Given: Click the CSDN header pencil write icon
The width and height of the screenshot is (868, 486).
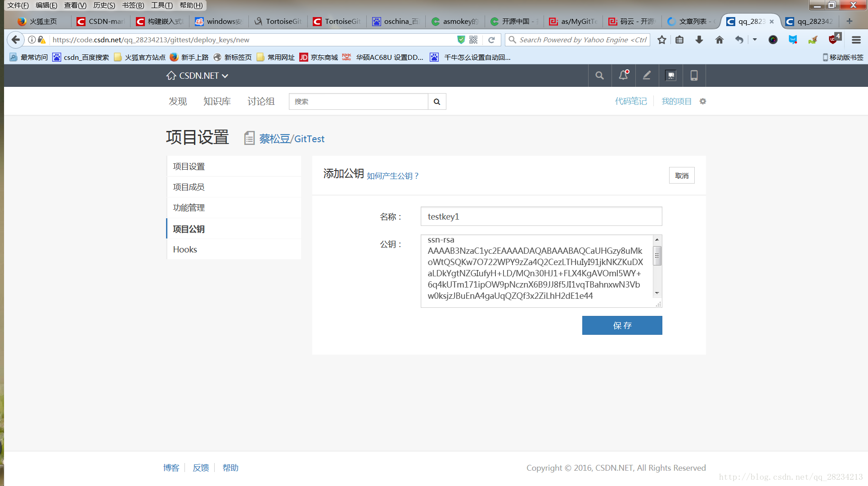Looking at the screenshot, I should 647,76.
